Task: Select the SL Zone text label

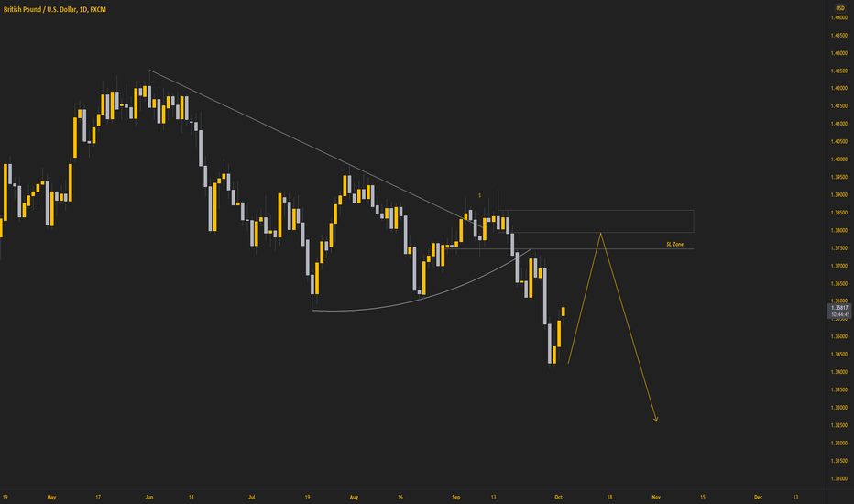Action: point(674,244)
